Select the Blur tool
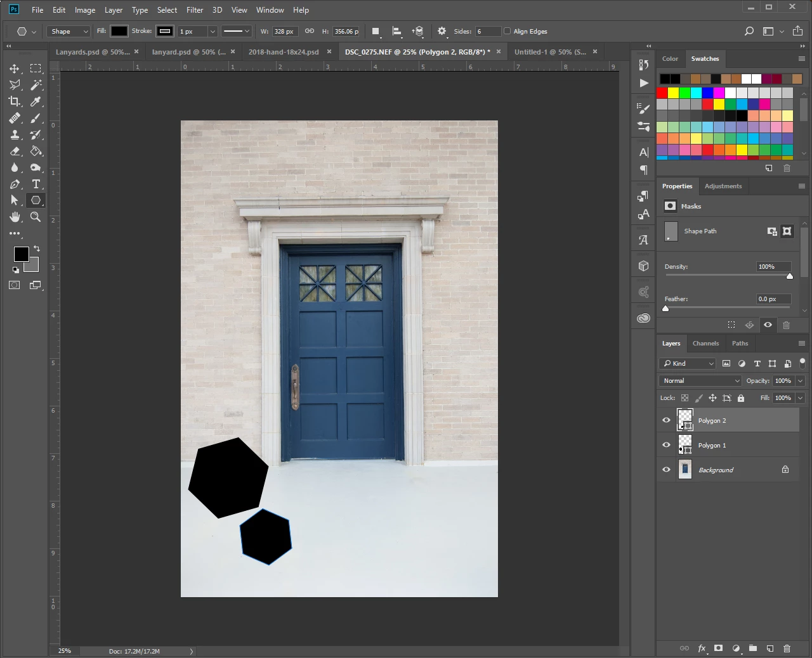 (15, 167)
